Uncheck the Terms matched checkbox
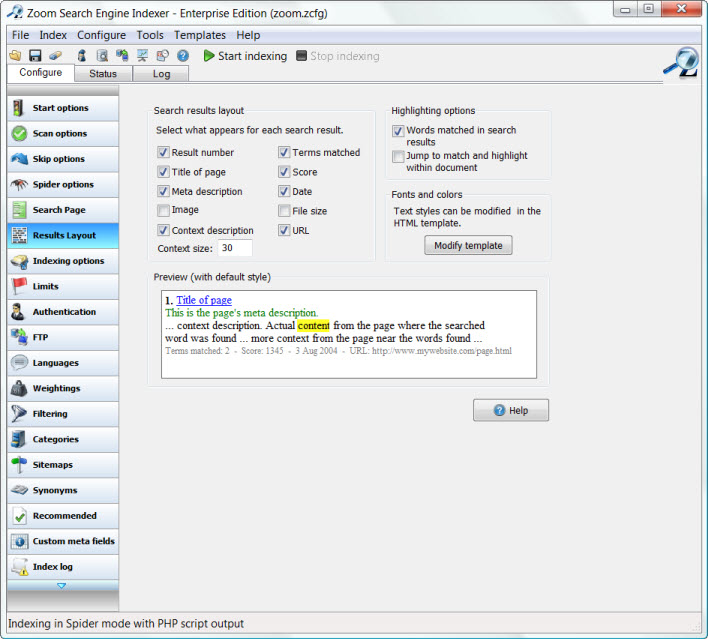The width and height of the screenshot is (708, 639). 284,152
